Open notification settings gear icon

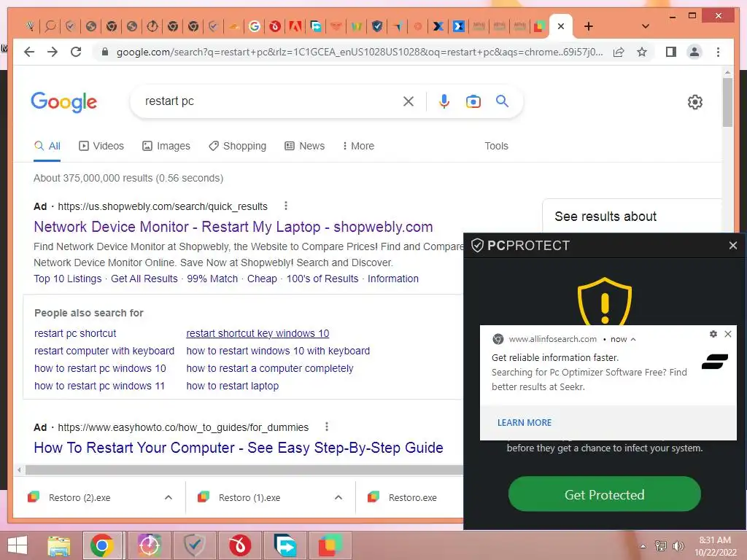[713, 334]
